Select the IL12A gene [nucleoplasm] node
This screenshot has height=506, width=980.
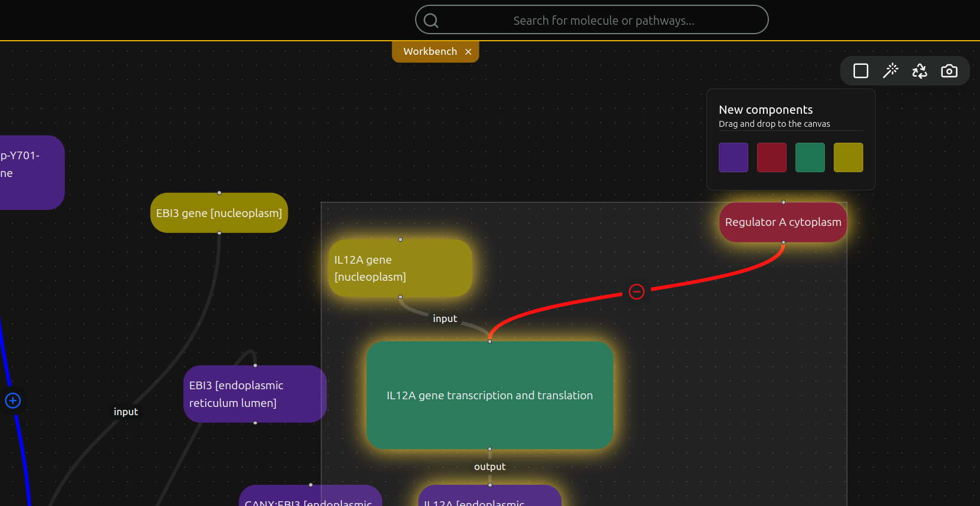(x=400, y=268)
